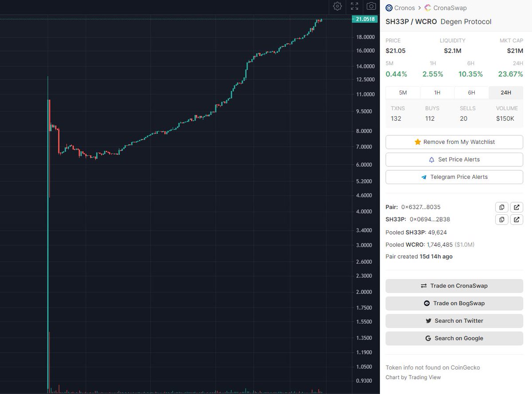This screenshot has height=394, width=532.
Task: Click the 0.44% 5M change
Action: (x=396, y=74)
